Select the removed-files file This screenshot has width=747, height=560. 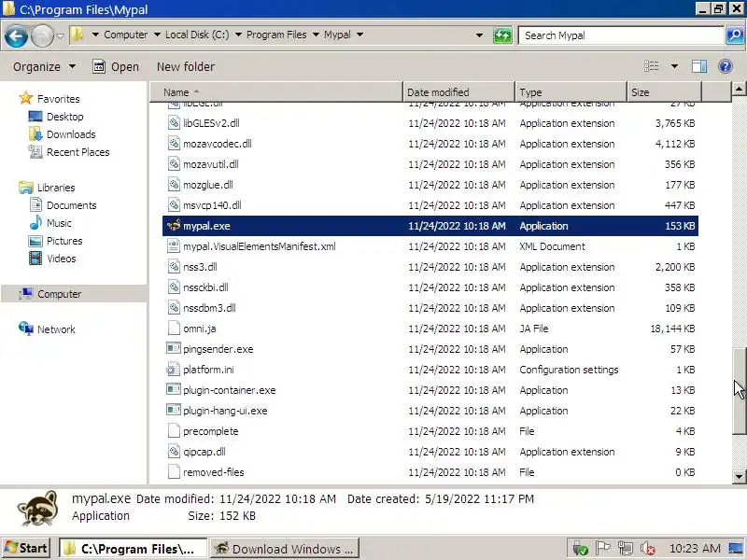coord(214,472)
